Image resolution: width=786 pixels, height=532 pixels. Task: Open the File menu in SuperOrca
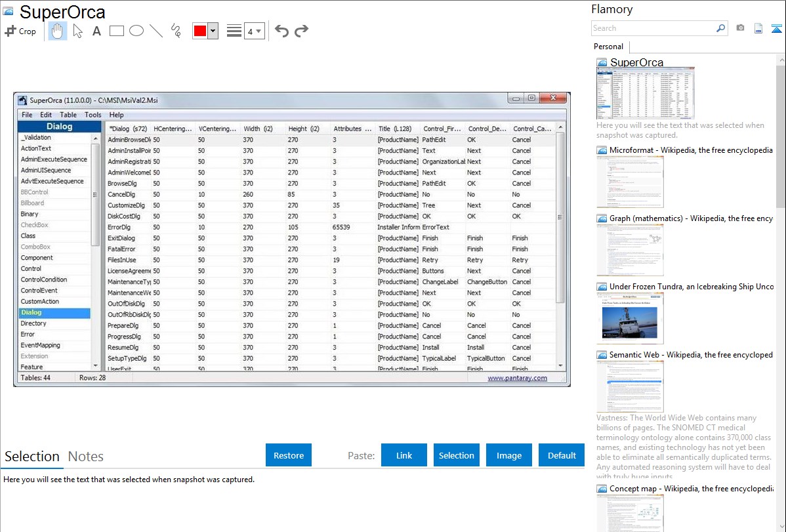pyautogui.click(x=27, y=115)
